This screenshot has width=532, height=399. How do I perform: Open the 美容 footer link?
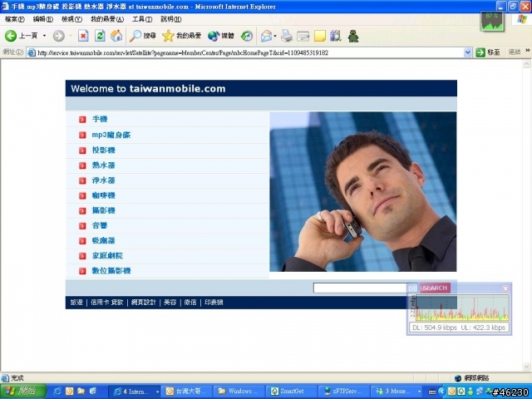[170, 303]
